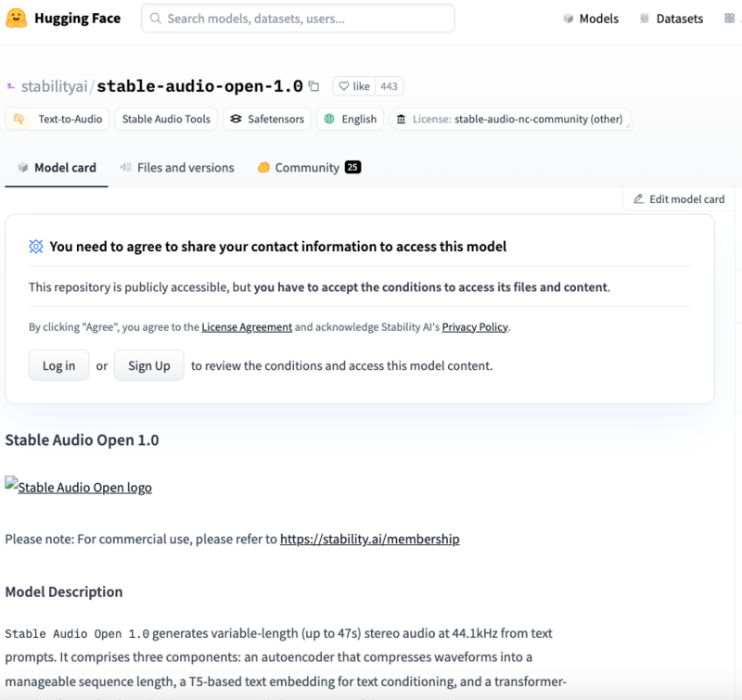Click the Safetensors tag icon

[237, 119]
